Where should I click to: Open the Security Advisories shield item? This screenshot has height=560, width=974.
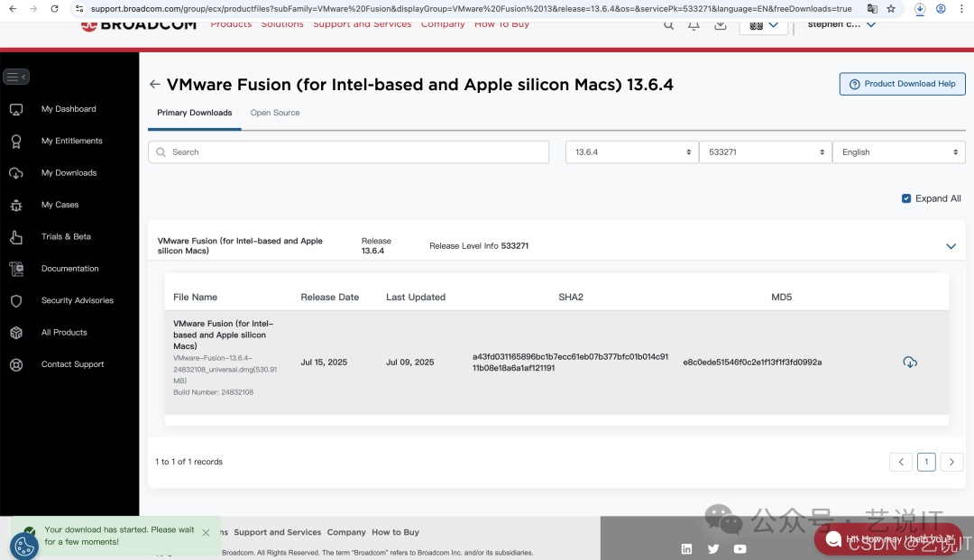coord(16,300)
